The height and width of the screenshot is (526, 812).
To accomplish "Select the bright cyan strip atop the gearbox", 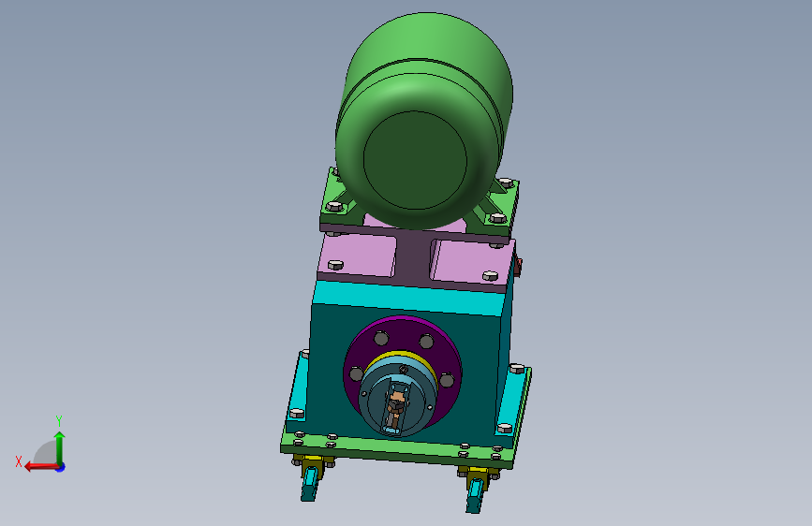I will tap(407, 297).
